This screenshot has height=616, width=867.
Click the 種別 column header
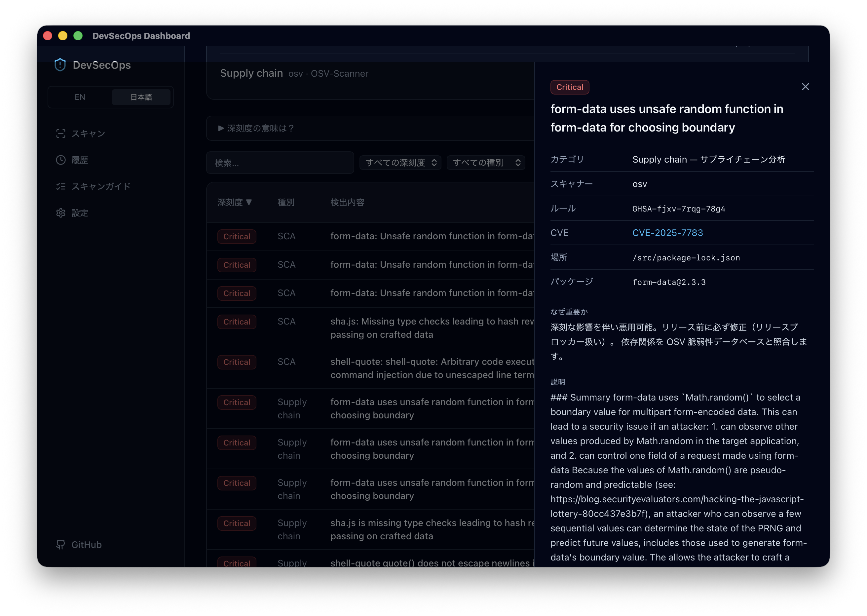tap(286, 203)
